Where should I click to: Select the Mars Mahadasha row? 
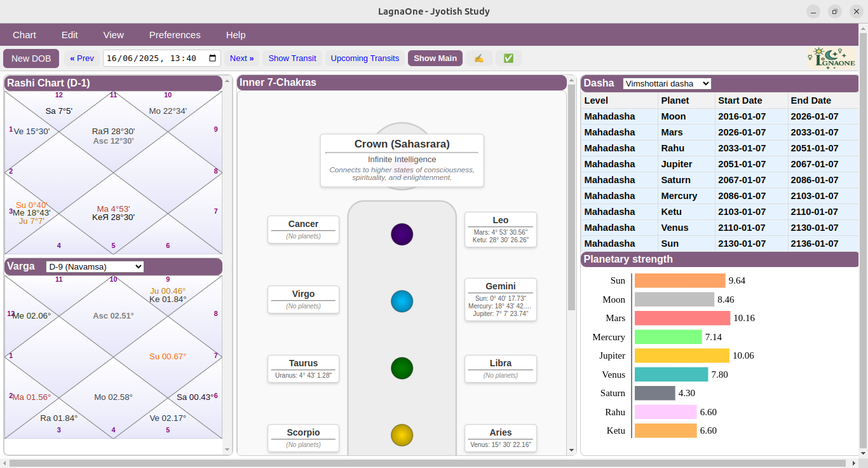720,132
